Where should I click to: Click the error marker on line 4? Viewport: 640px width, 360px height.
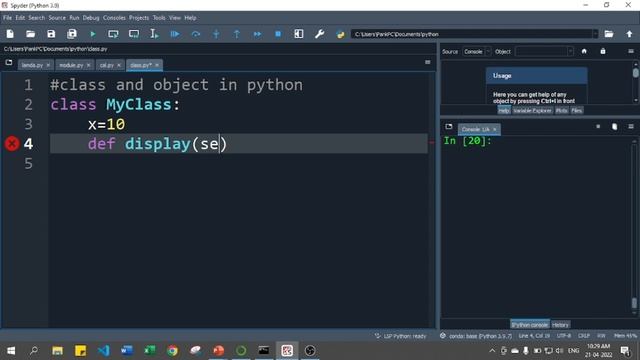12,144
